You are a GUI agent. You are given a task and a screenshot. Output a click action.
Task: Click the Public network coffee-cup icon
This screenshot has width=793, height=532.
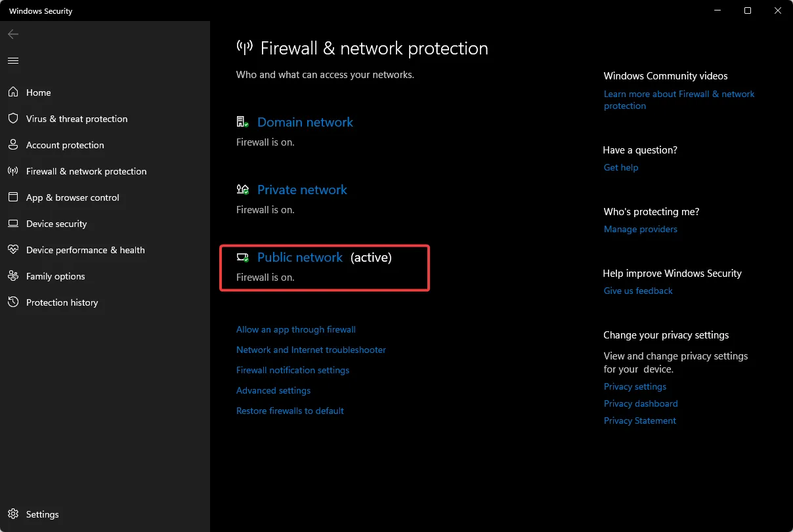(x=242, y=258)
